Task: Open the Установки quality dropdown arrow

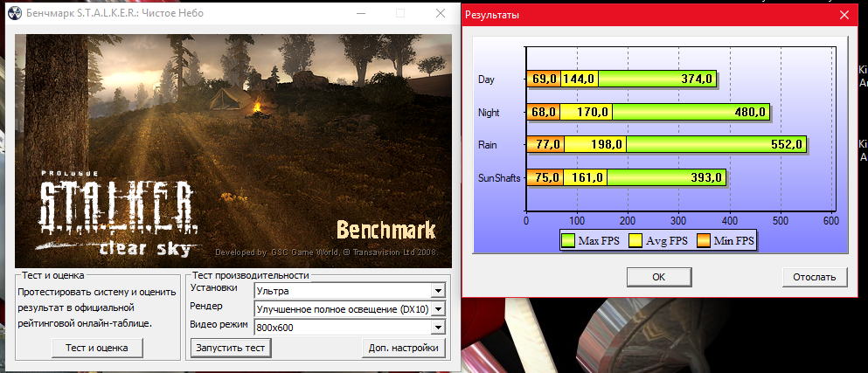Action: 438,291
